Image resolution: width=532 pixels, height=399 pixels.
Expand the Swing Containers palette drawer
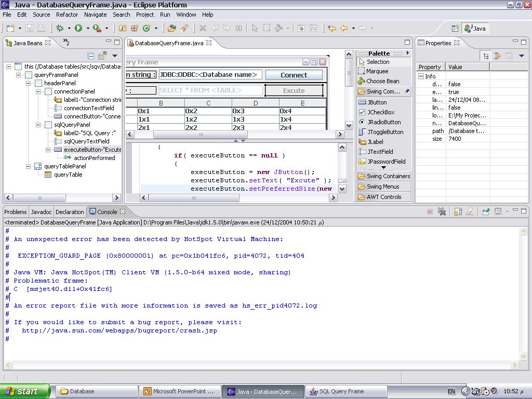[x=384, y=176]
